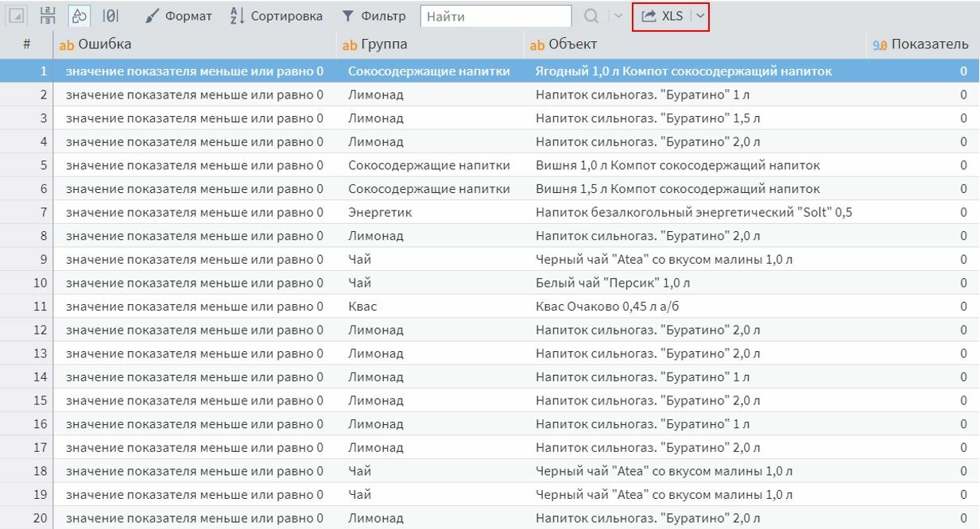This screenshot has width=980, height=529.
Task: Select the Энергетик group cell
Action: tap(431, 212)
